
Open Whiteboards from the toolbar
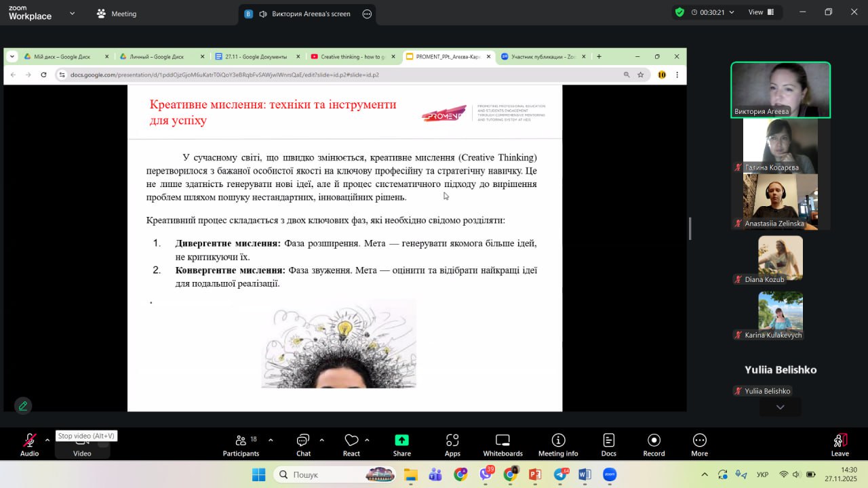tap(502, 445)
